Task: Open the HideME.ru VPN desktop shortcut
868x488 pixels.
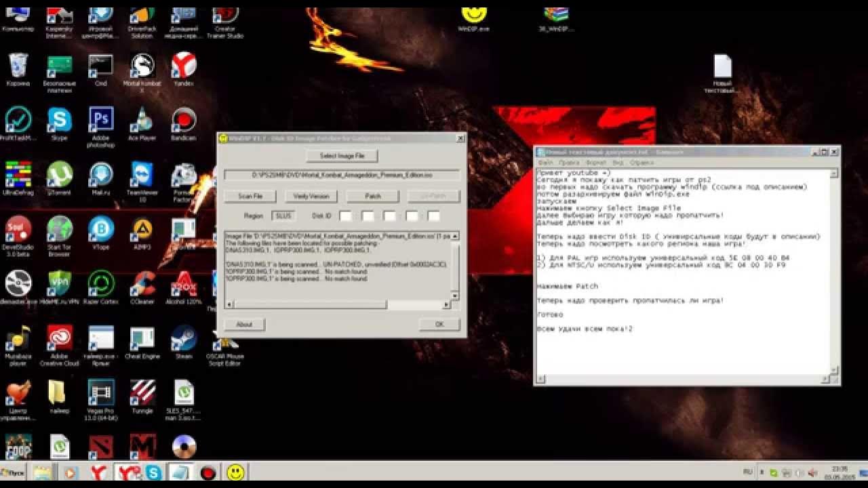Action: 59,288
